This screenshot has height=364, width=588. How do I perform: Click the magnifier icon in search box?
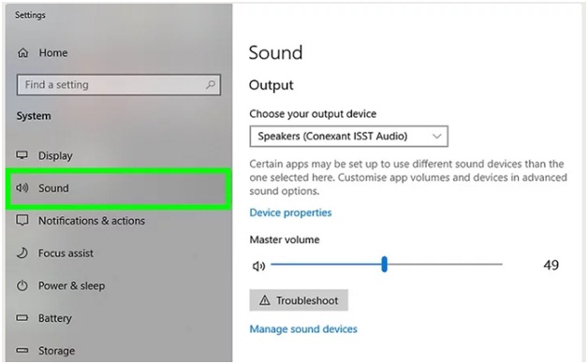211,85
